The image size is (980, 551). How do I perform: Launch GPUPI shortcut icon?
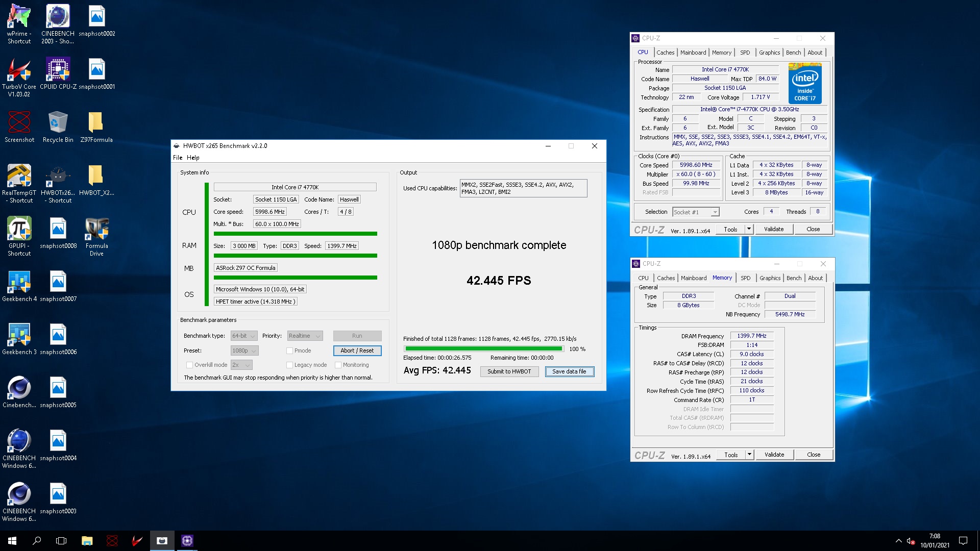(19, 236)
